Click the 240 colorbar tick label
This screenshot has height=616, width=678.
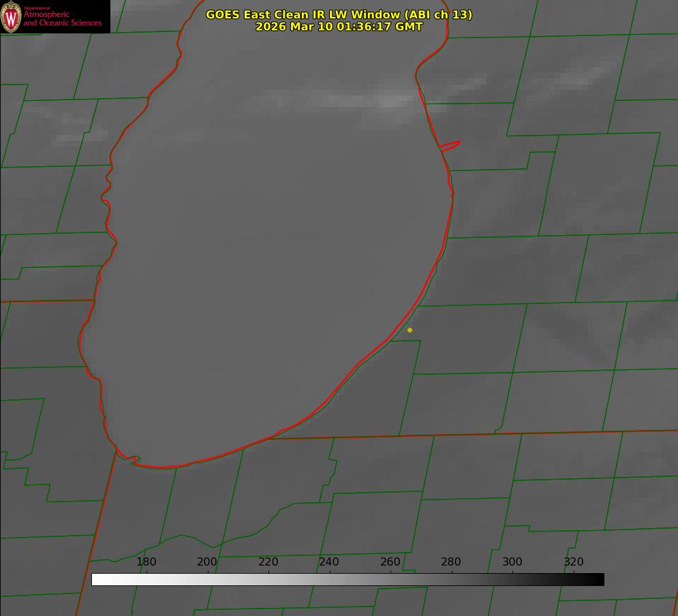click(x=329, y=562)
